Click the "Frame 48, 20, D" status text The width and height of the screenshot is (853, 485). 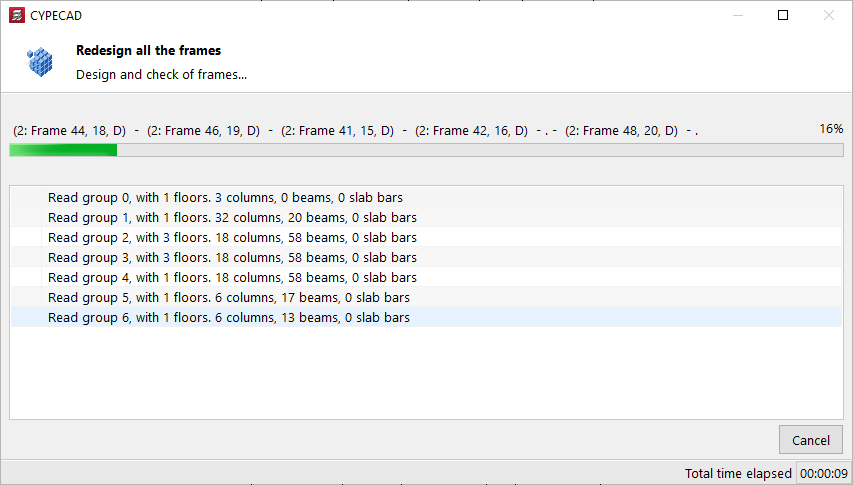[x=621, y=131]
